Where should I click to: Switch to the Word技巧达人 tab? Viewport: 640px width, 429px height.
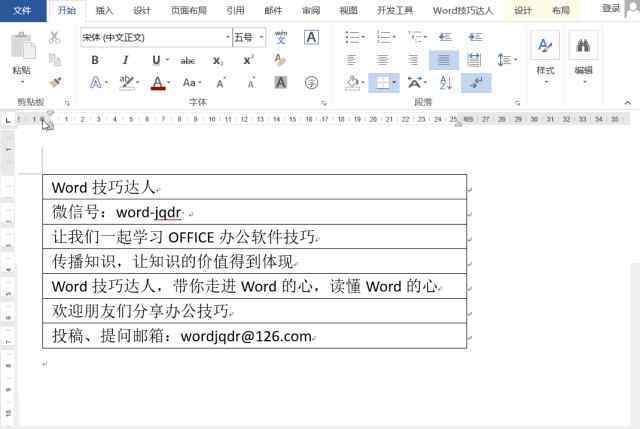462,11
